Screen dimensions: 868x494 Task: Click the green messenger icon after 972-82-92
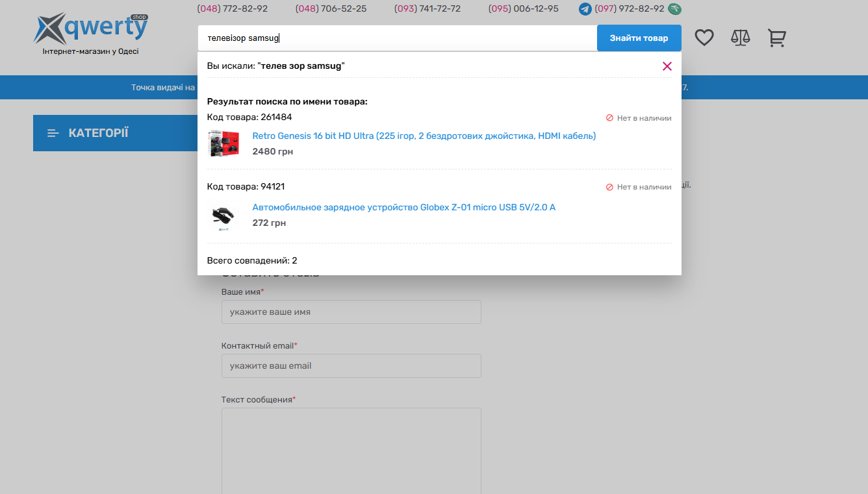point(675,9)
